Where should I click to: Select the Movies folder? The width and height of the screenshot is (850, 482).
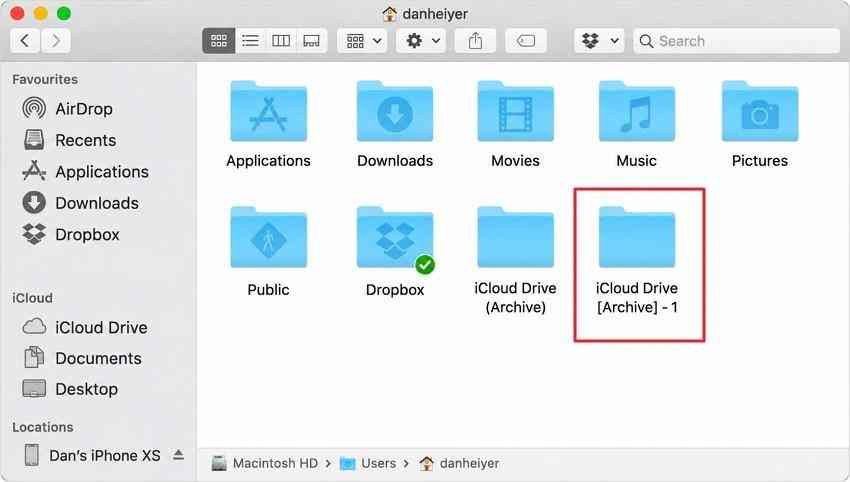pos(515,124)
